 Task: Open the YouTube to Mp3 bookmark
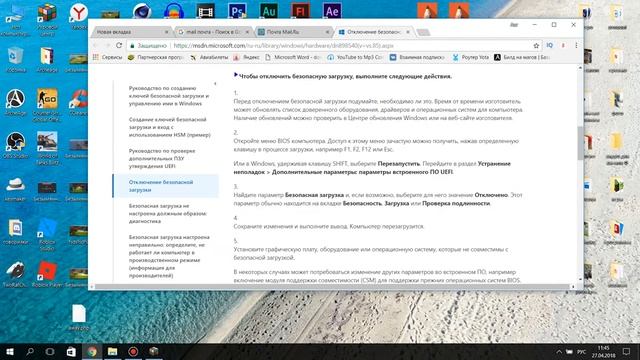click(355, 57)
